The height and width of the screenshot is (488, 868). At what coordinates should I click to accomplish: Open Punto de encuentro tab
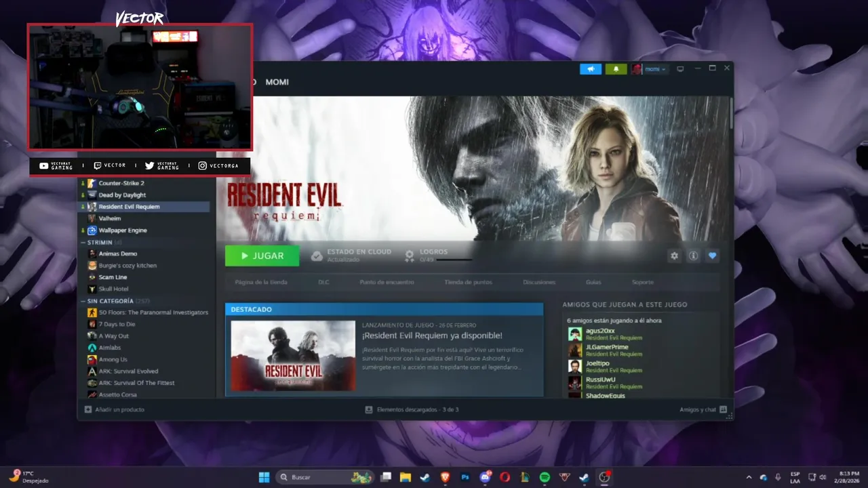[x=387, y=282]
